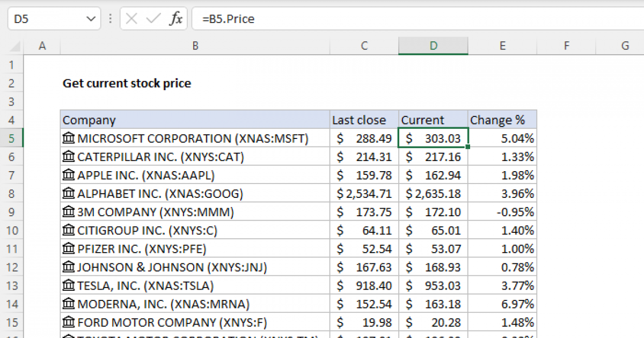Click the formula bar's three-dot resize handle
This screenshot has width=644, height=338.
click(111, 19)
